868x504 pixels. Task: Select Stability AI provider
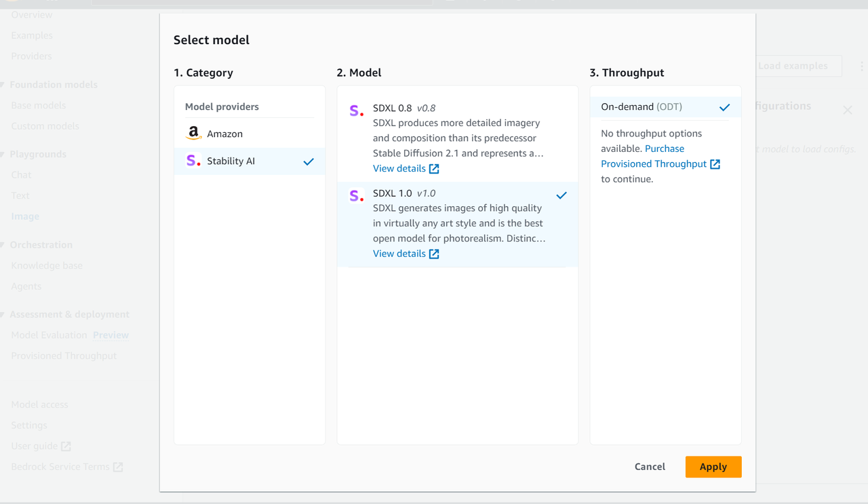[x=250, y=161]
